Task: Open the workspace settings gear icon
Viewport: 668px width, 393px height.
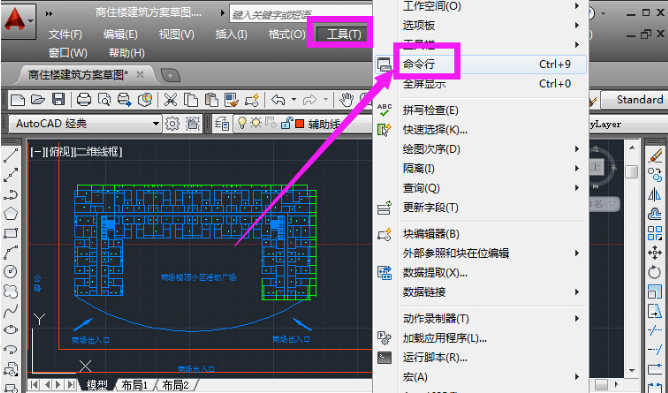Action: point(172,124)
